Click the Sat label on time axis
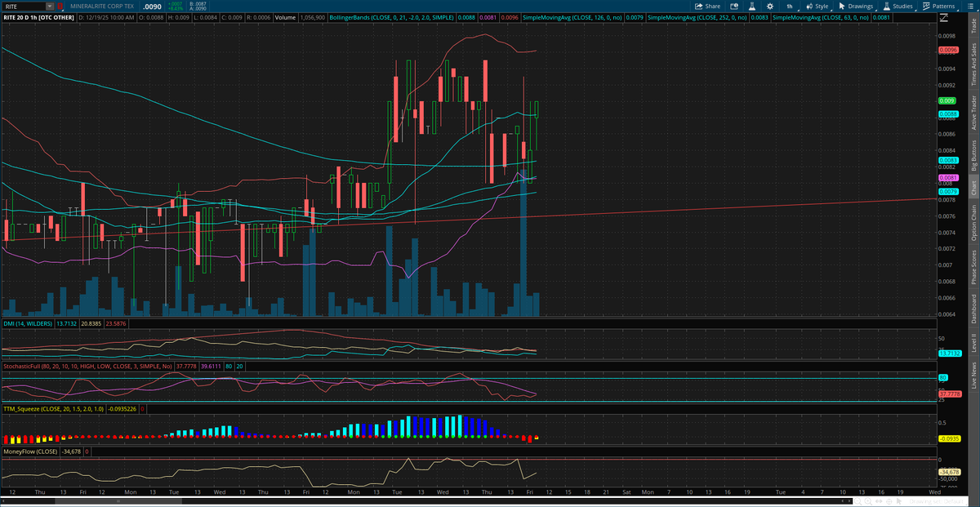Viewport: 980px width, 507px height. [626, 492]
